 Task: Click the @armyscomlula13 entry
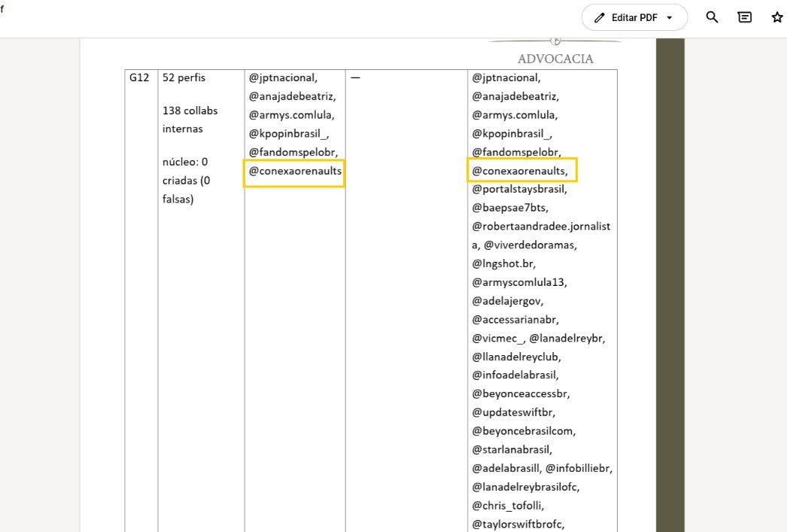519,282
